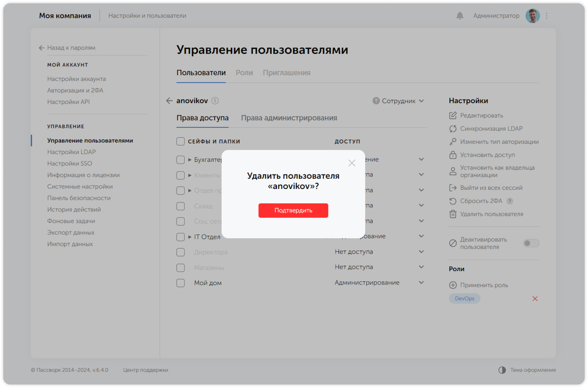Confirm user deletion with Подтвердить button
This screenshot has width=588, height=388.
[293, 210]
